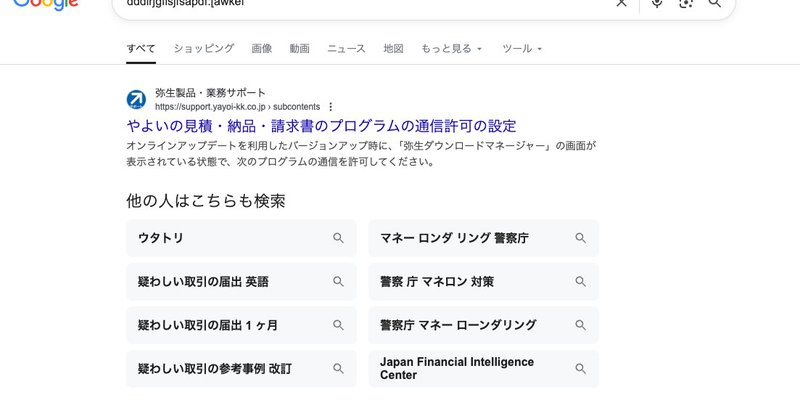
Task: Click magnifier icon in 届出 英語 chip
Action: point(338,281)
